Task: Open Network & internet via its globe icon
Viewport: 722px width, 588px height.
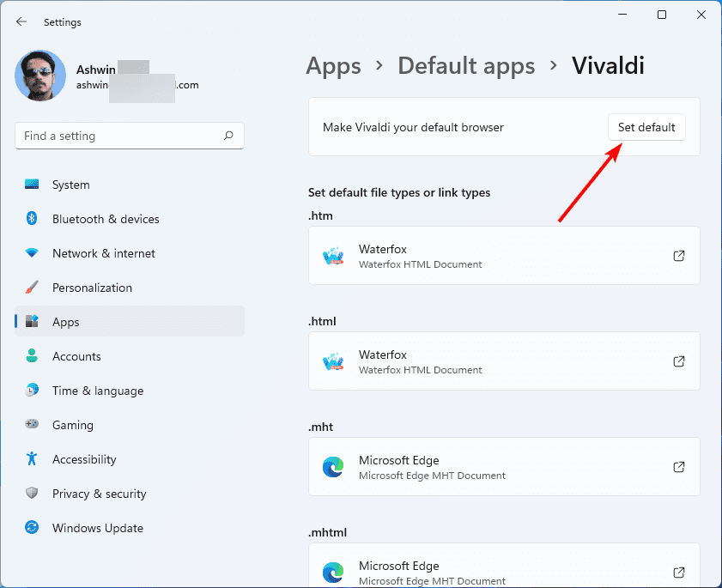Action: coord(32,253)
